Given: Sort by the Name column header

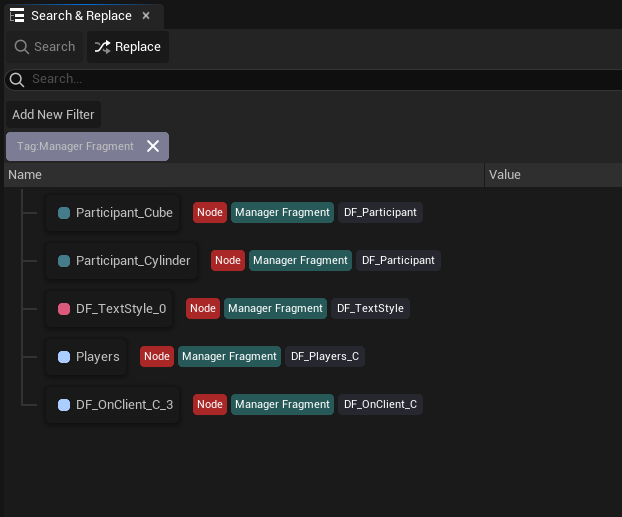Looking at the screenshot, I should point(25,175).
